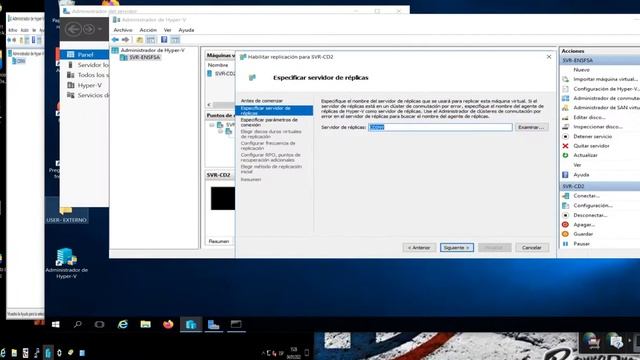The width and height of the screenshot is (640, 360).
Task: Click Inspeccionar disco action
Action: tap(598, 127)
